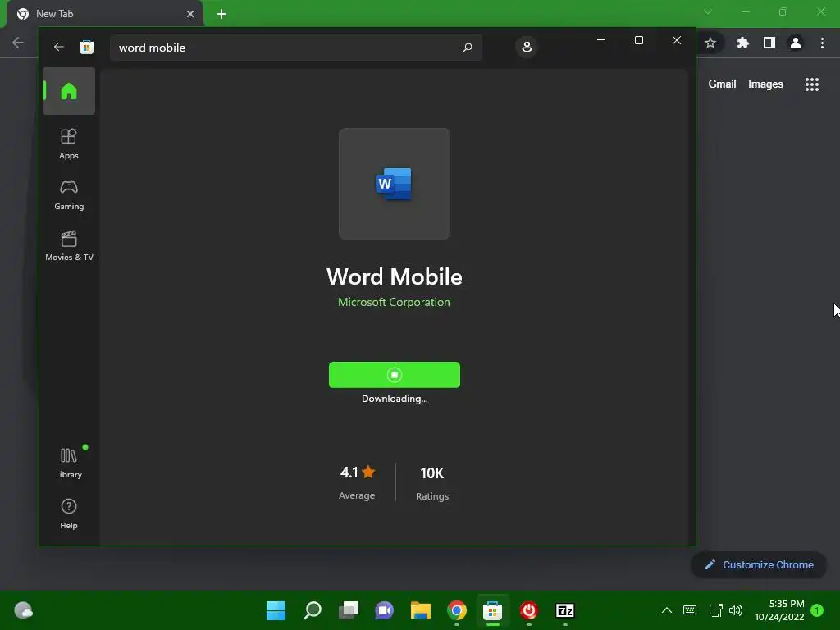Open network status tray icon

[x=715, y=610]
